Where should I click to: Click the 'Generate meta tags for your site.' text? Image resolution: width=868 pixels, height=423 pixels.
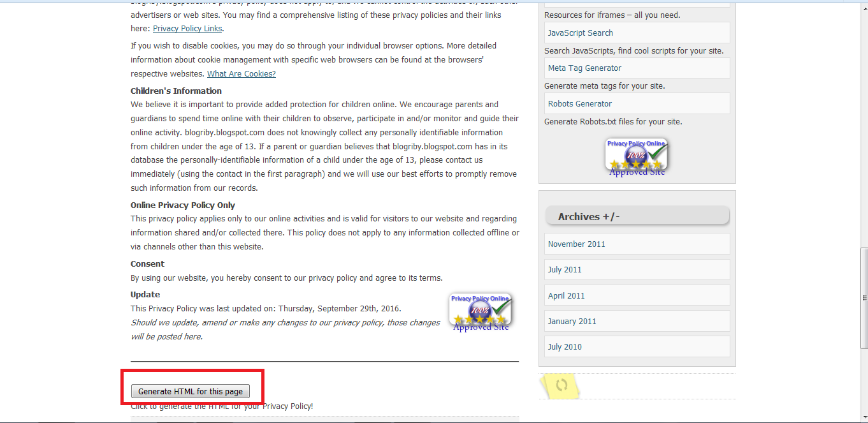coord(605,85)
